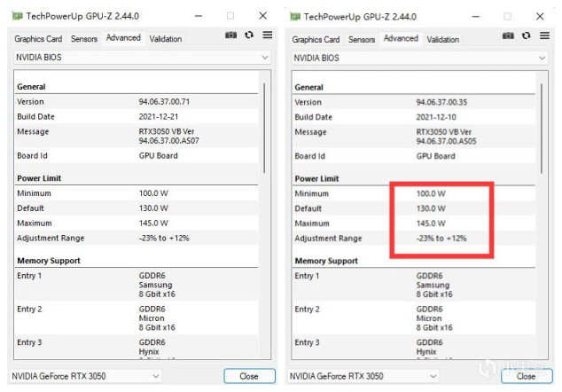
Task: Click Adjustment Range value in left window
Action: click(x=164, y=239)
